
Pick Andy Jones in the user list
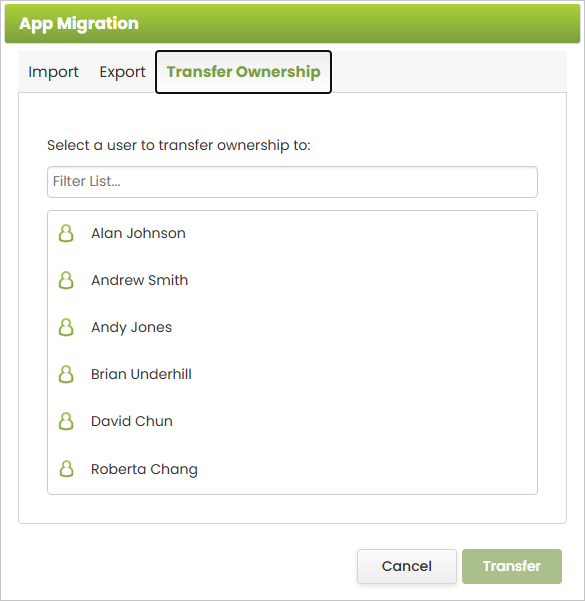click(x=292, y=327)
